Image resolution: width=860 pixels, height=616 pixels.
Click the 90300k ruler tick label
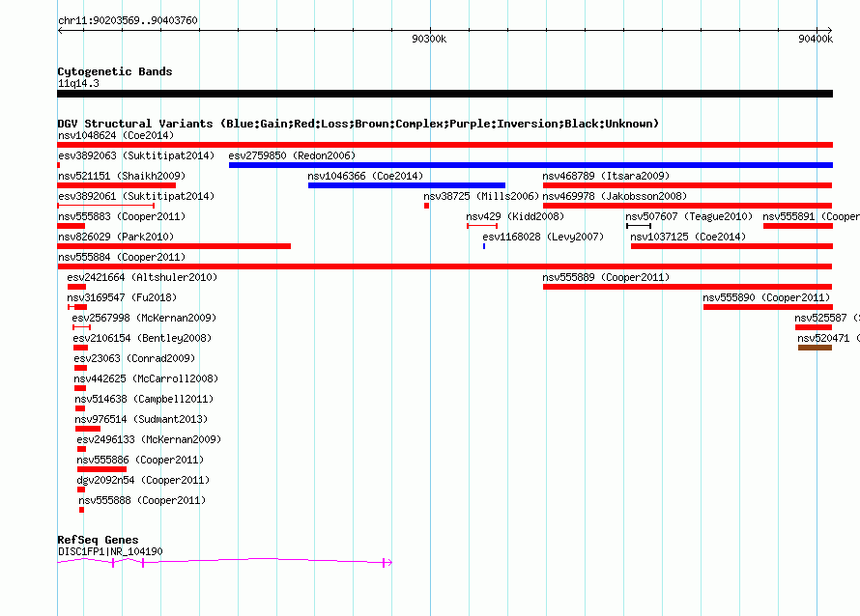coord(429,39)
